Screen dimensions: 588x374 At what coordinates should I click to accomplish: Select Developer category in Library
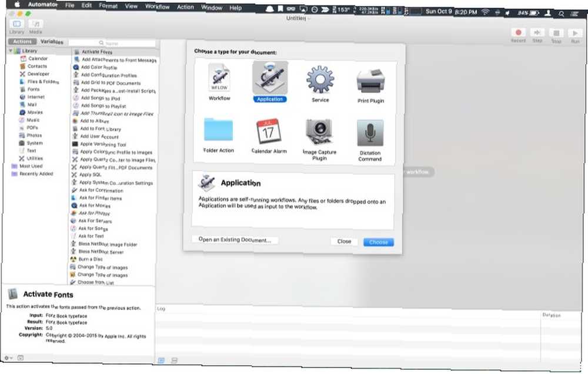pos(34,74)
